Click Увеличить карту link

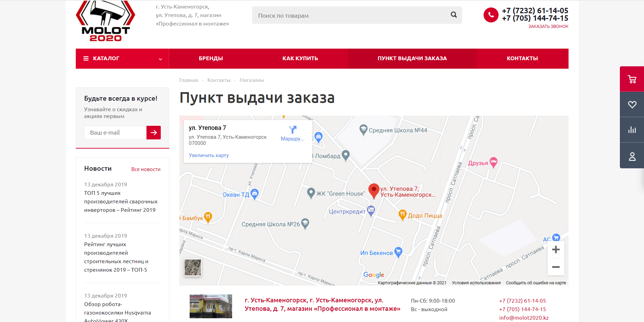(x=209, y=155)
